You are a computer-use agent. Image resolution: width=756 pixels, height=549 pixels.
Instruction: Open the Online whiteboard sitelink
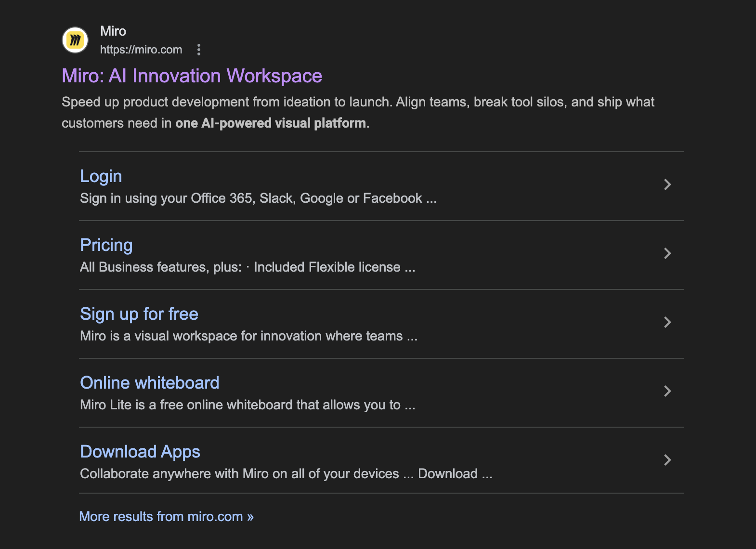[x=149, y=383]
